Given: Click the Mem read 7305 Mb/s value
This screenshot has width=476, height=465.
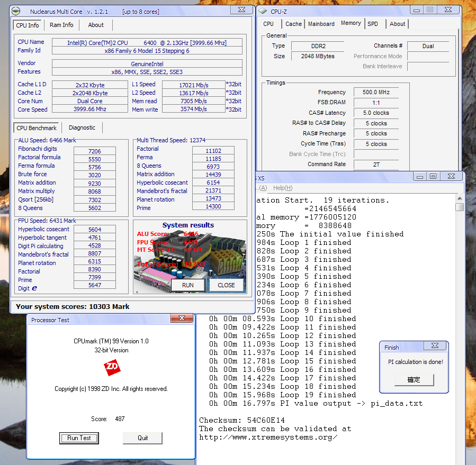Looking at the screenshot, I should pyautogui.click(x=194, y=101).
